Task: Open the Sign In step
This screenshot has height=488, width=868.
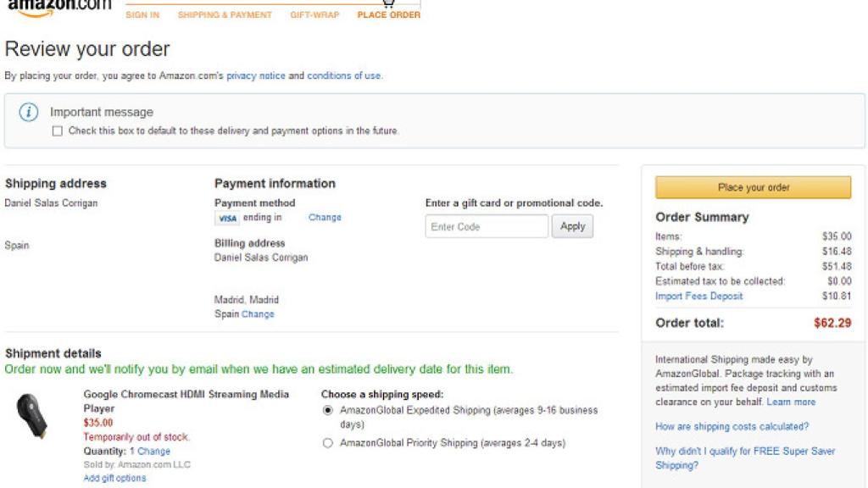Action: pyautogui.click(x=142, y=15)
